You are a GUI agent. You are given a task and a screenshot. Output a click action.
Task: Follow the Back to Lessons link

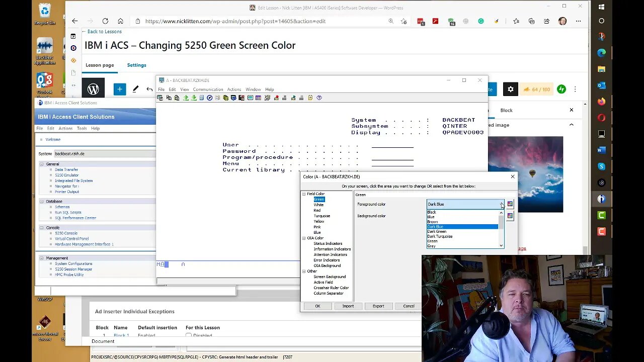coord(104,31)
